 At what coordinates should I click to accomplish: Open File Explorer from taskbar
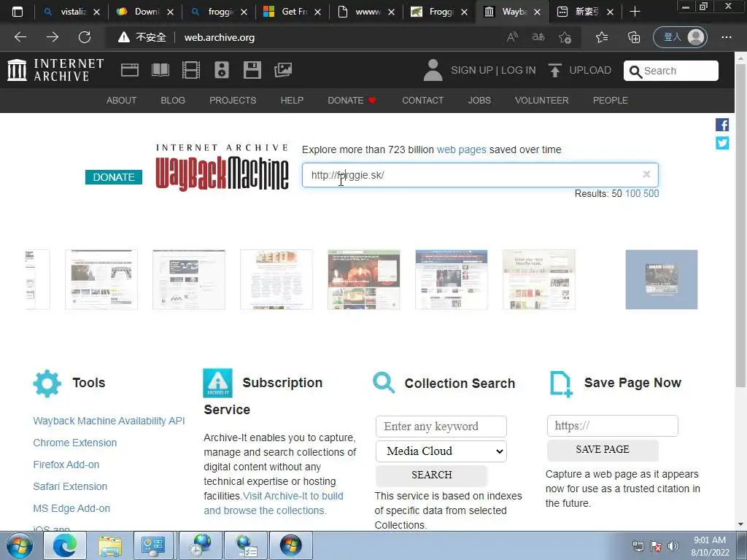[x=110, y=545]
